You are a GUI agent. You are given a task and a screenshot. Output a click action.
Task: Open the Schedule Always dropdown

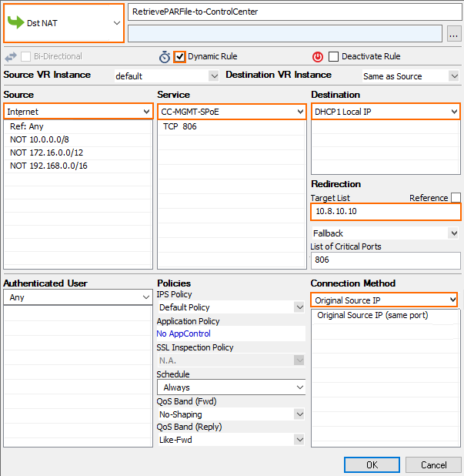click(x=232, y=387)
